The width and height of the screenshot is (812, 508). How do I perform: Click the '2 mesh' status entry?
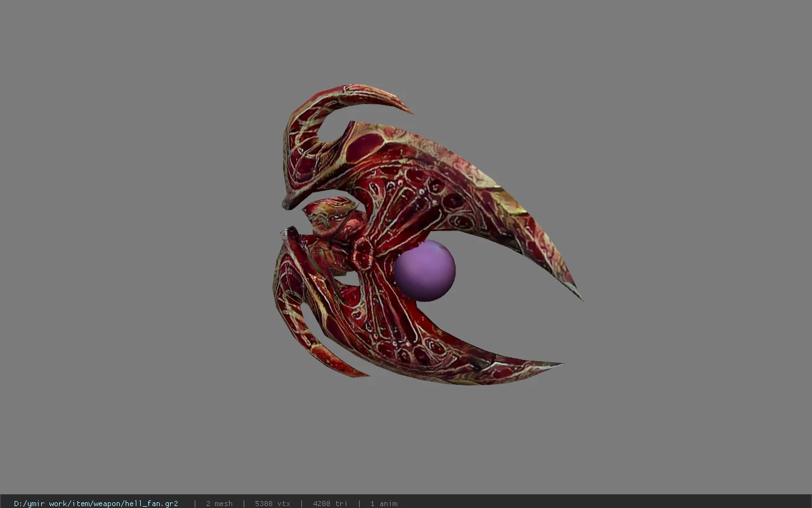coord(219,504)
